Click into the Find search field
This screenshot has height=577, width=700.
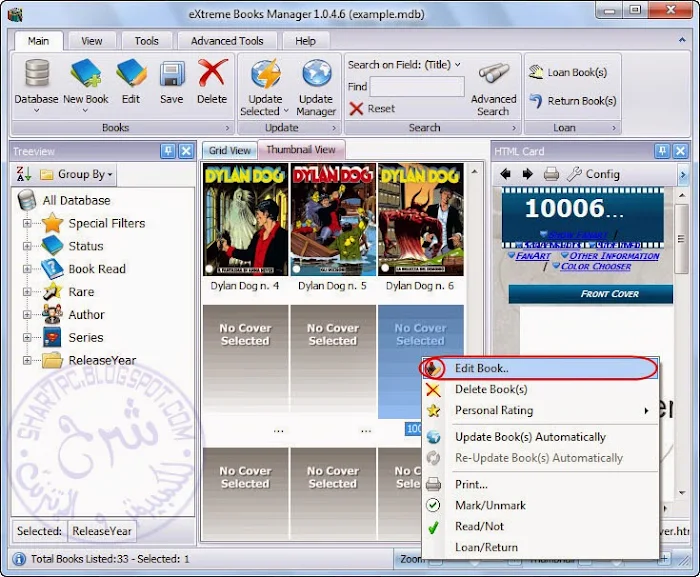pyautogui.click(x=417, y=86)
